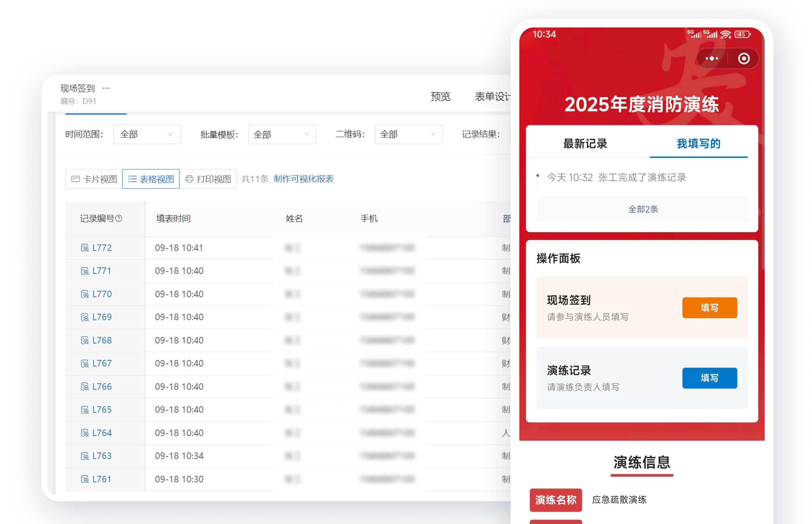Tap the 2025年度消防演练 title
The image size is (812, 524).
pyautogui.click(x=642, y=104)
